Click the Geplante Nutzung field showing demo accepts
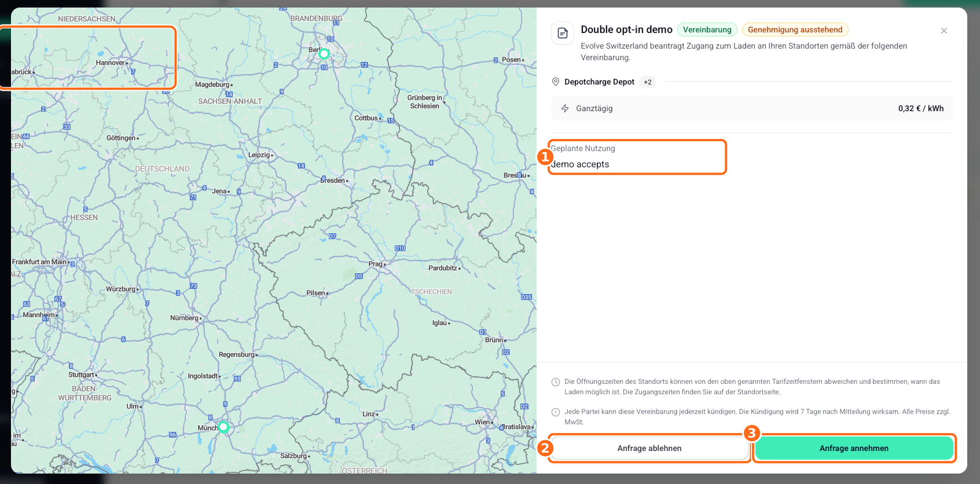The height and width of the screenshot is (484, 980). (x=637, y=157)
